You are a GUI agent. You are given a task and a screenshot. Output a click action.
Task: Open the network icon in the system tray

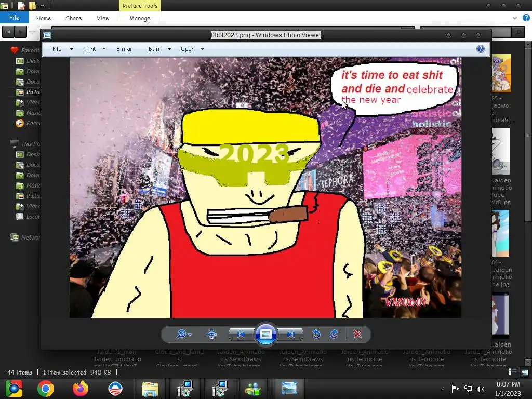point(468,389)
